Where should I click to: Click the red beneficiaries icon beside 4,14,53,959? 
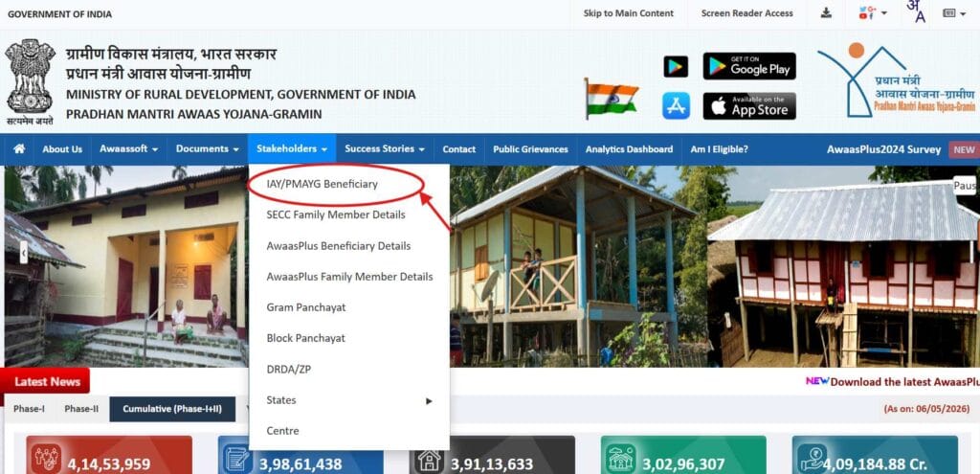coord(48,459)
